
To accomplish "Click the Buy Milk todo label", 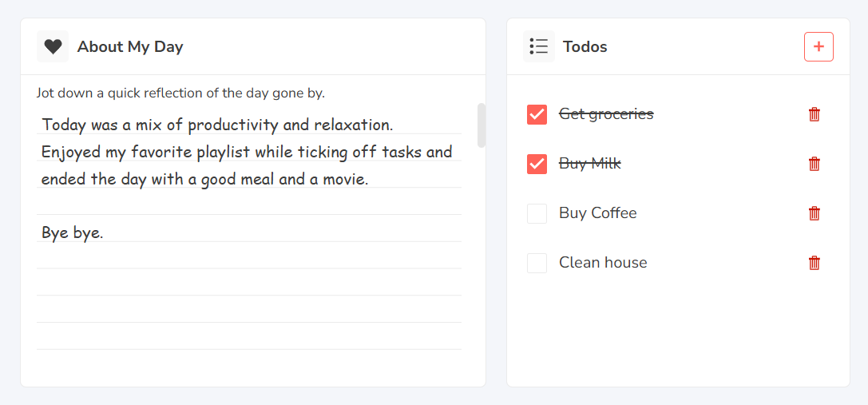I will click(590, 164).
